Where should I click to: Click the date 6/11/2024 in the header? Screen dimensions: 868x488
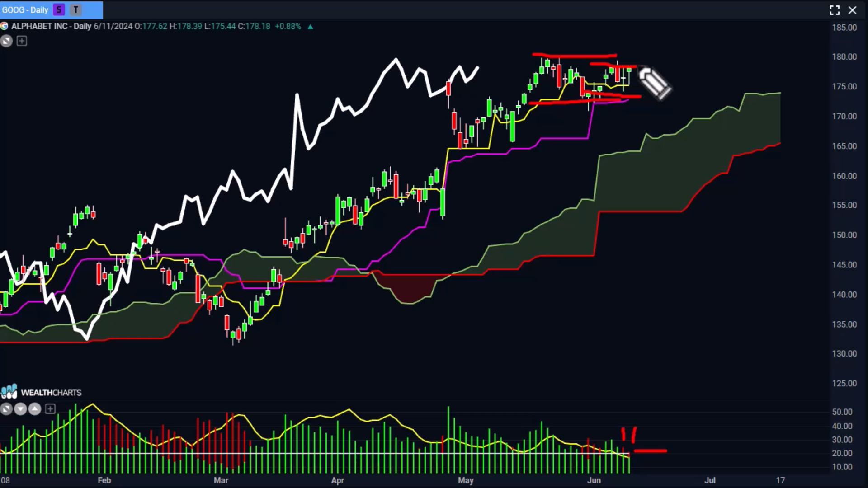pos(113,26)
